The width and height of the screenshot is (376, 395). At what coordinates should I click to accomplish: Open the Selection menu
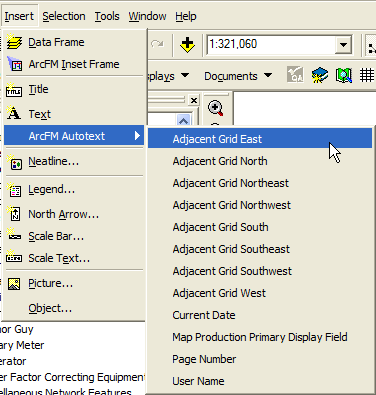(x=64, y=16)
